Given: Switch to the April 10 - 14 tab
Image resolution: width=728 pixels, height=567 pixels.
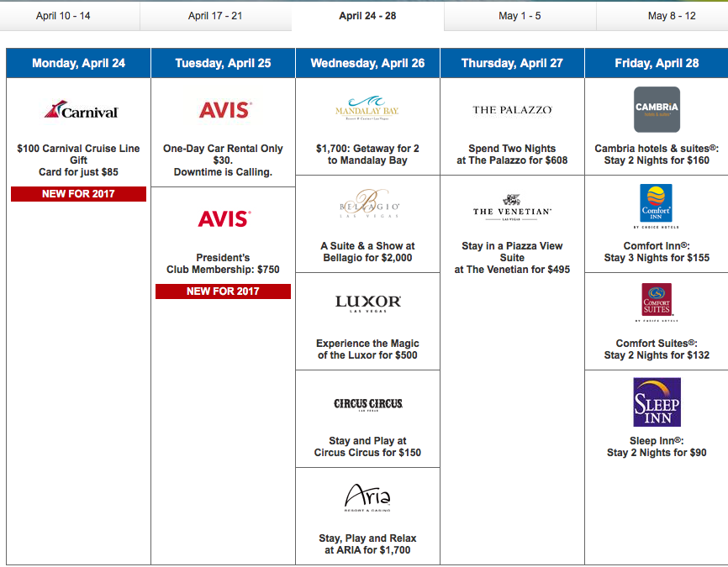Looking at the screenshot, I should tap(63, 16).
